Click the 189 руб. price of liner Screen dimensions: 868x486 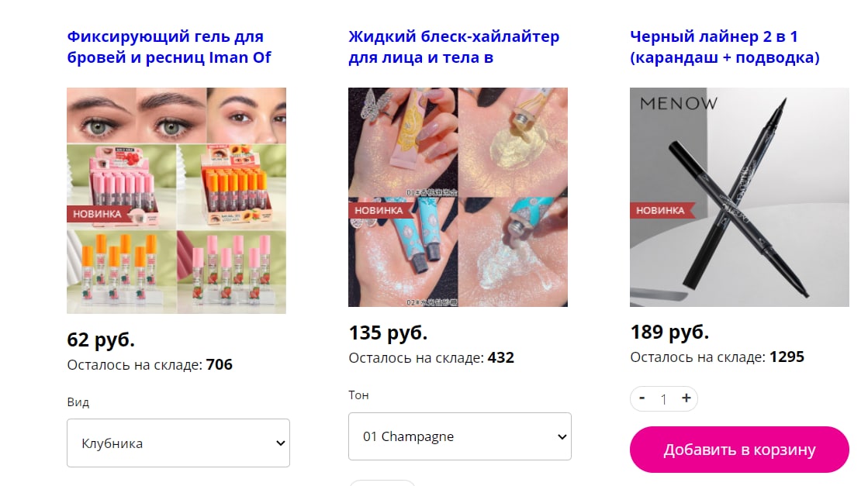(x=670, y=332)
